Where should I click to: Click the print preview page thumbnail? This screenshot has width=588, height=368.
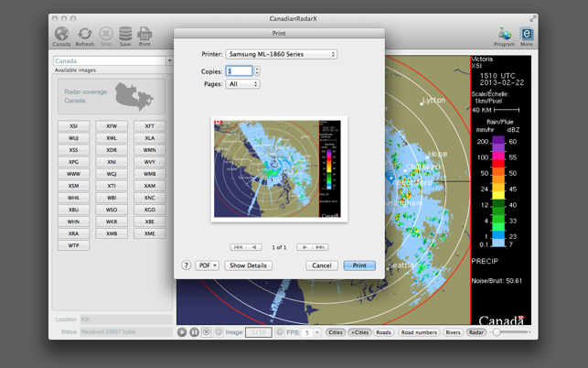click(279, 169)
